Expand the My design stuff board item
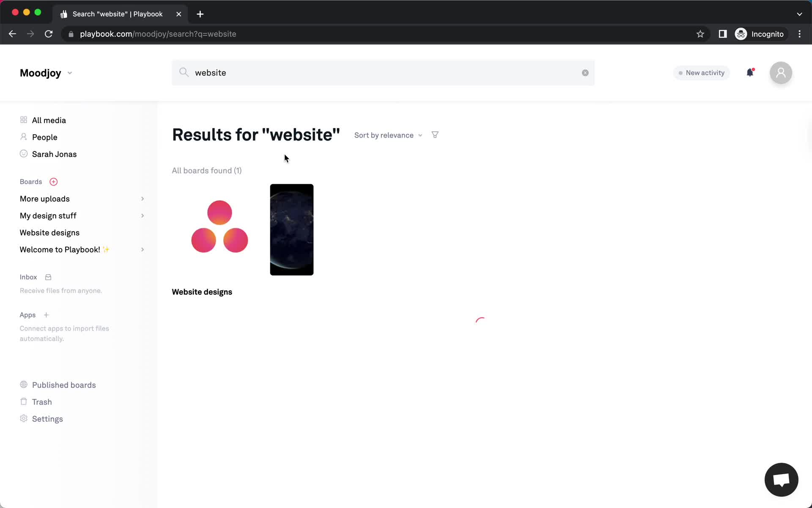The width and height of the screenshot is (812, 508). (x=142, y=215)
